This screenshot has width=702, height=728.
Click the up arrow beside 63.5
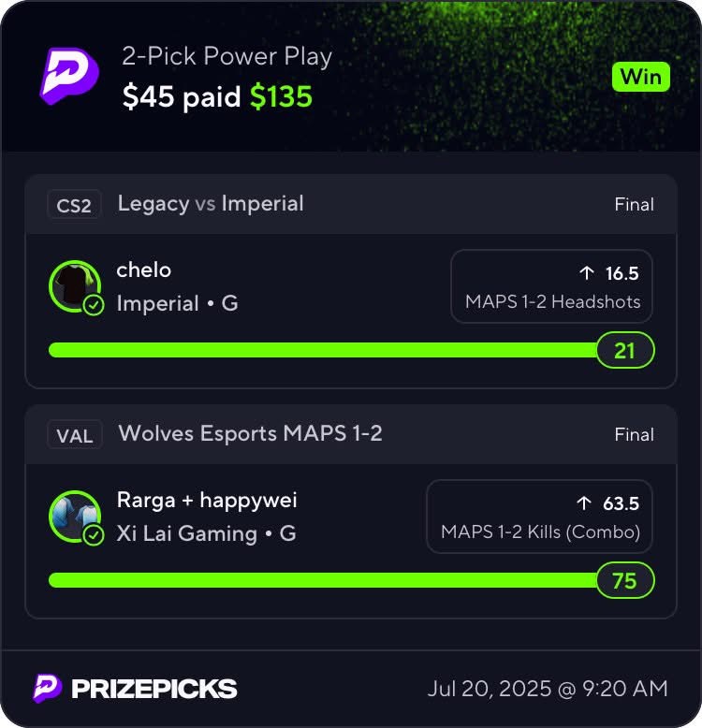point(584,503)
